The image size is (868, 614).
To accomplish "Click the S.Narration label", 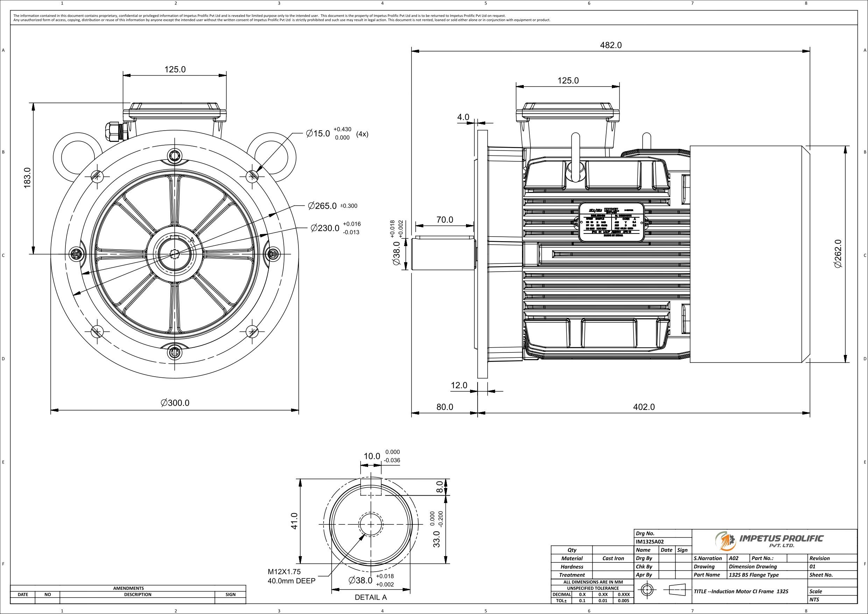I will (x=708, y=558).
